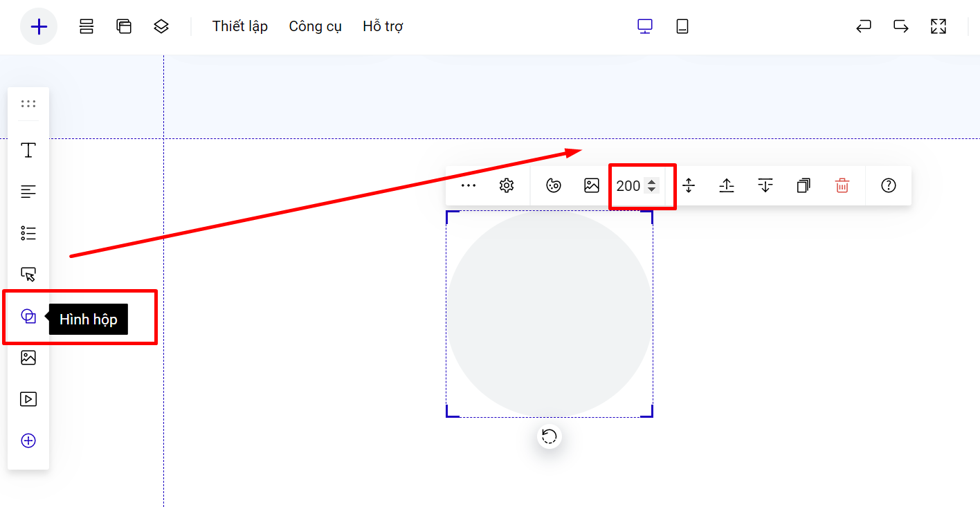Add an image element from sidebar
Image resolution: width=980 pixels, height=507 pixels.
click(x=28, y=358)
